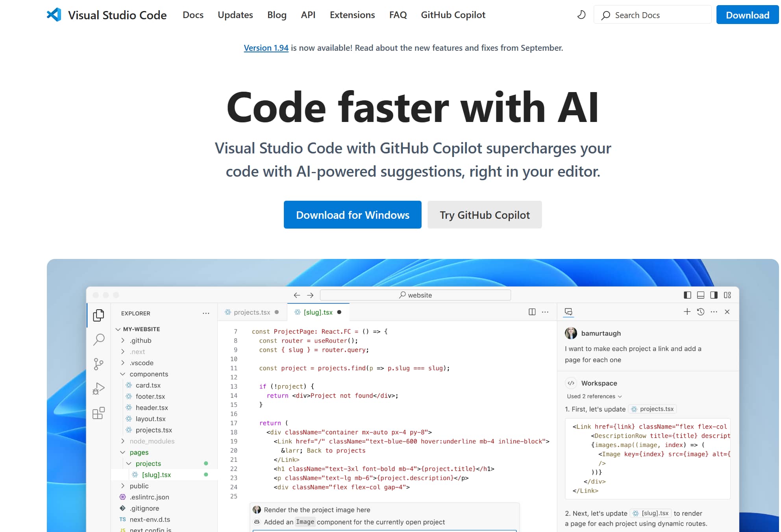This screenshot has width=781, height=532.
Task: Click the chat history clock icon
Action: [x=701, y=312]
